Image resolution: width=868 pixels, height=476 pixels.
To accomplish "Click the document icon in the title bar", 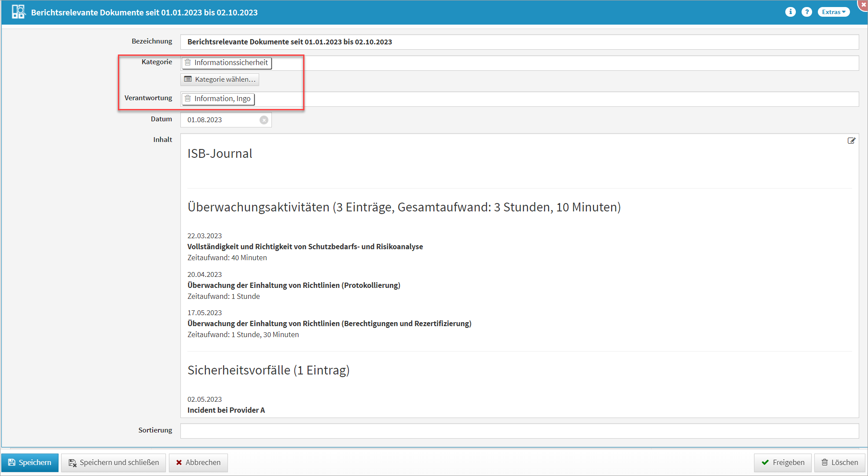I will coord(18,12).
